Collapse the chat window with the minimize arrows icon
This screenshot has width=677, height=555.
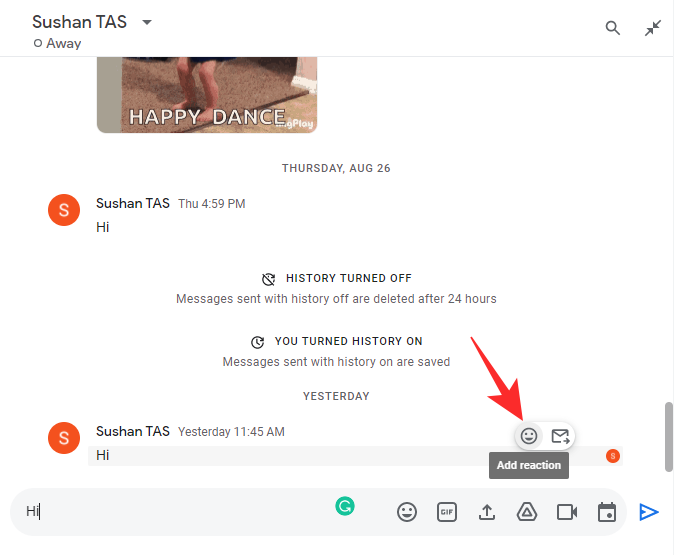point(652,28)
